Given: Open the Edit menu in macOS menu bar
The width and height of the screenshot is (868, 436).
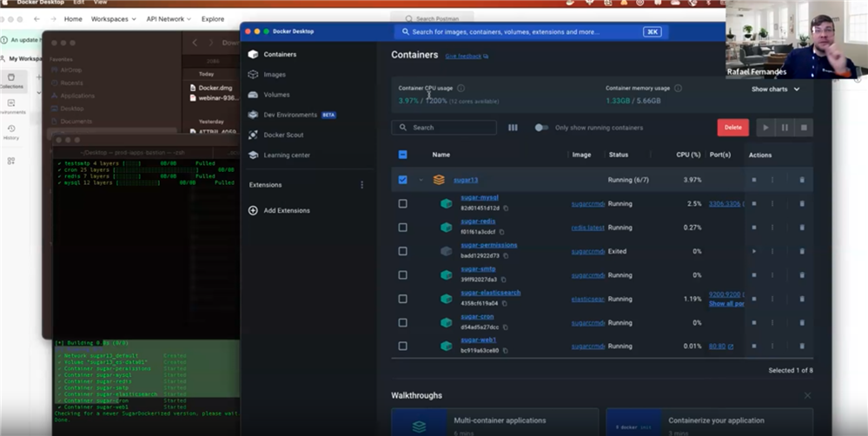Looking at the screenshot, I should (77, 3).
